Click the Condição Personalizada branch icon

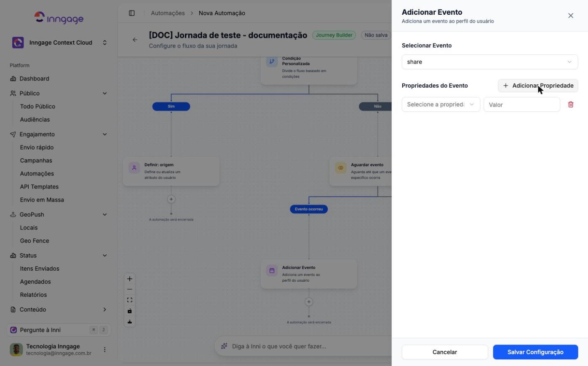point(272,61)
